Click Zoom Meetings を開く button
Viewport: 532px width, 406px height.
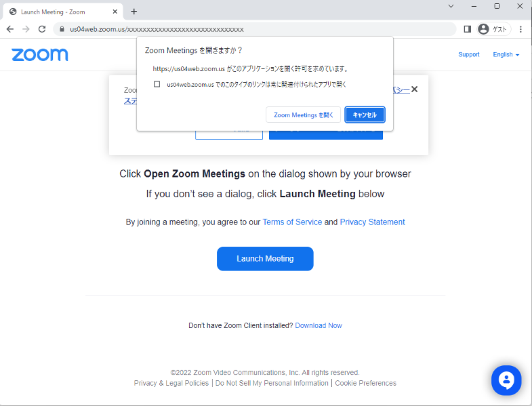click(304, 115)
